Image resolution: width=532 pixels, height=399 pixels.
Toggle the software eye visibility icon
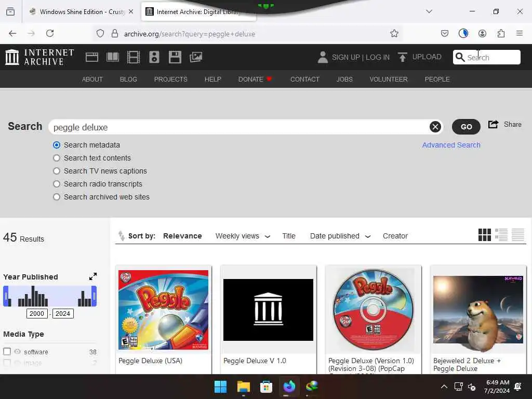pyautogui.click(x=17, y=352)
